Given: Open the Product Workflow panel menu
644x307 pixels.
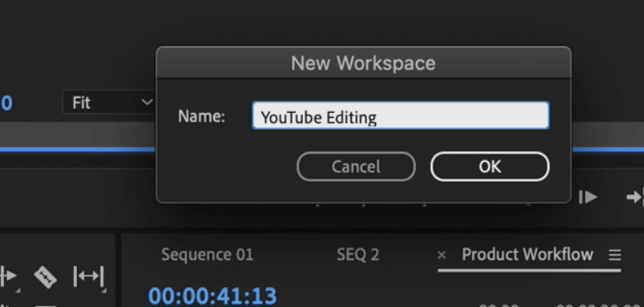Looking at the screenshot, I should (614, 256).
